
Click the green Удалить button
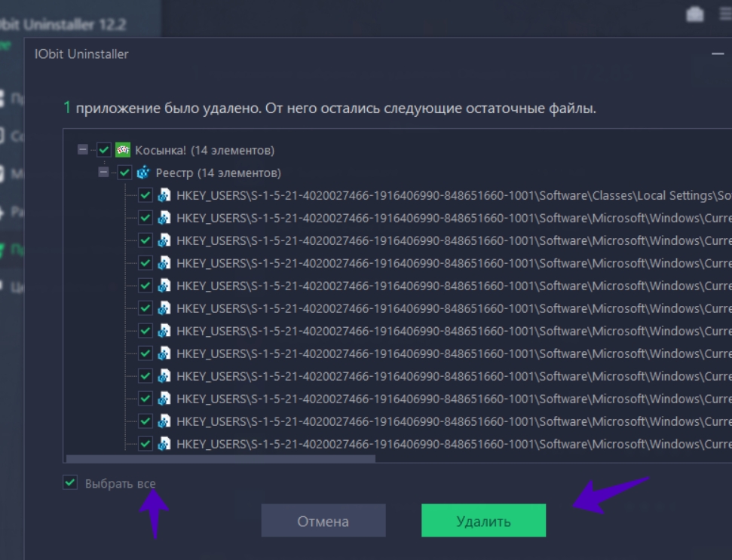484,521
